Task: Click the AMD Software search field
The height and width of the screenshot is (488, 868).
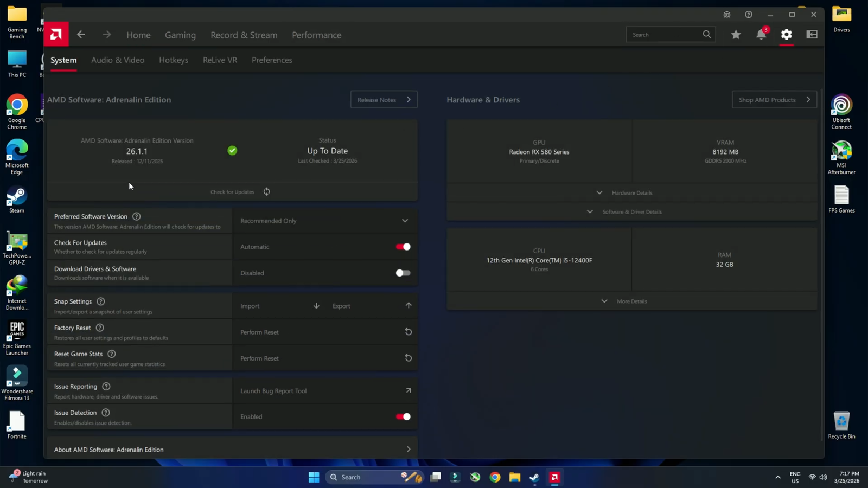Action: [665, 35]
